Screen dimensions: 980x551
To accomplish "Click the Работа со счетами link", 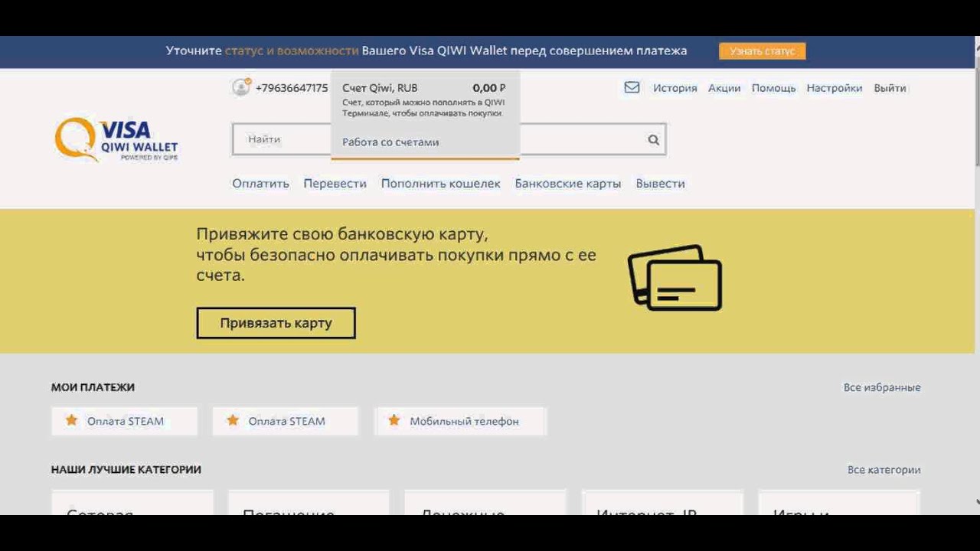I will tap(390, 142).
